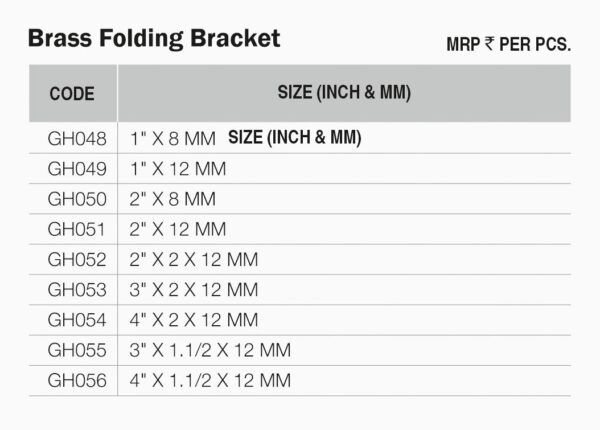Click the GH051 code cell
The height and width of the screenshot is (430, 600).
click(77, 229)
